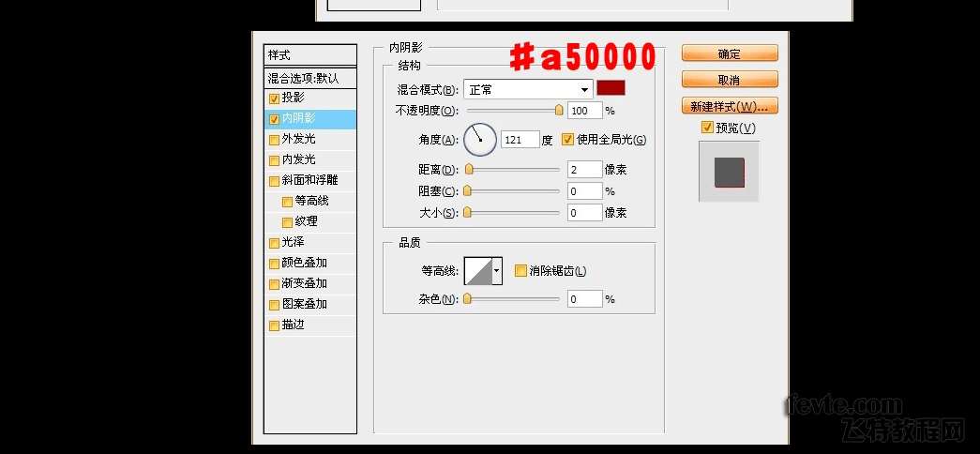The width and height of the screenshot is (980, 454).
Task: Tick the 纹理 texture sub-option checkbox
Action: 287,222
